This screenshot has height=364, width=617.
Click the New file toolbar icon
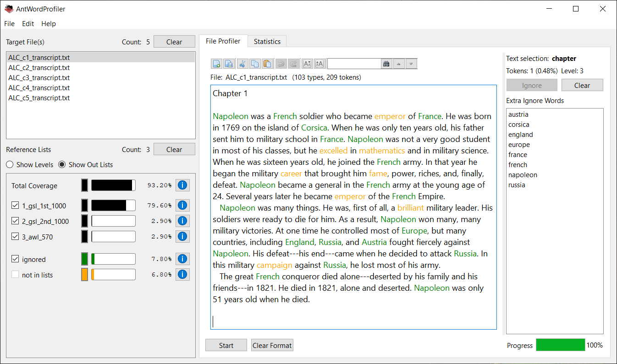tap(216, 64)
